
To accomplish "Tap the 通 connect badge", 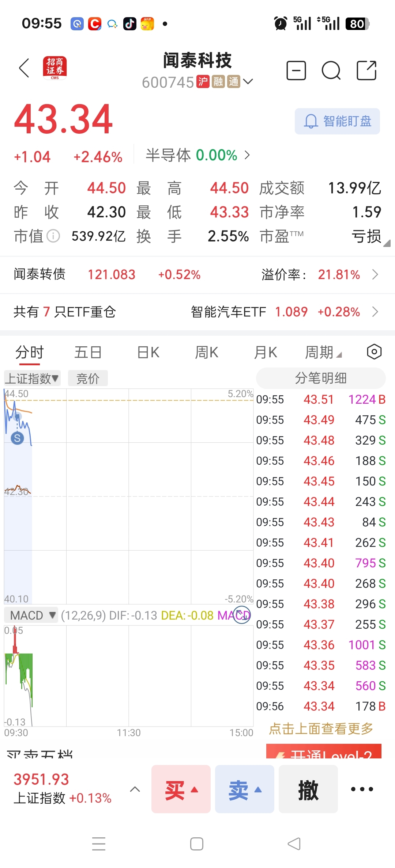I will pyautogui.click(x=234, y=81).
